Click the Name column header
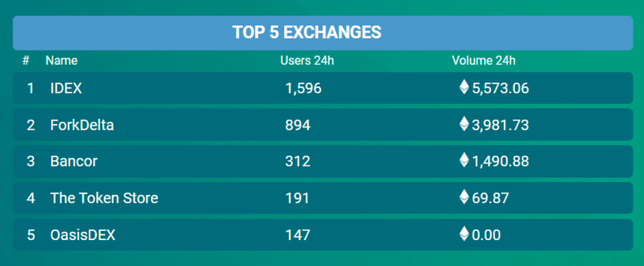 (x=62, y=61)
